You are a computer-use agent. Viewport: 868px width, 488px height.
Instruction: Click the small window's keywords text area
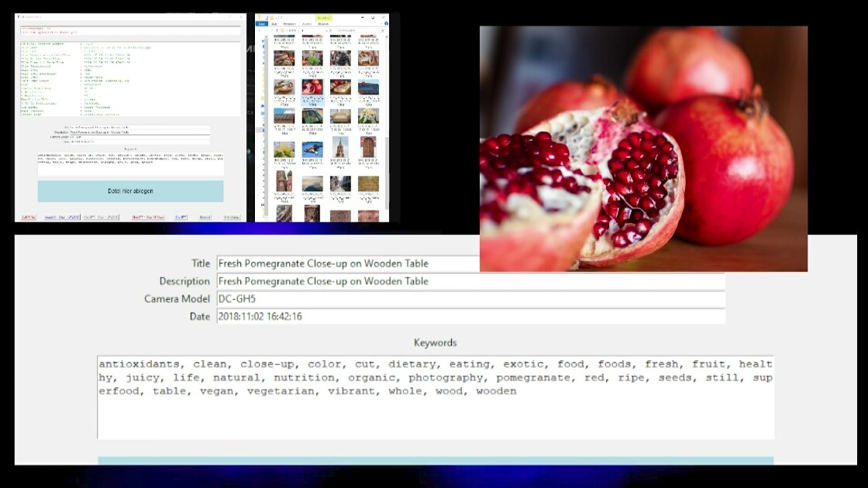click(x=131, y=163)
